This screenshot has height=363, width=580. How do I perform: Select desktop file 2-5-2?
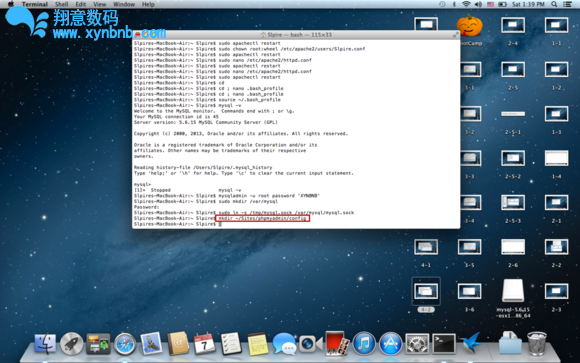point(513,158)
